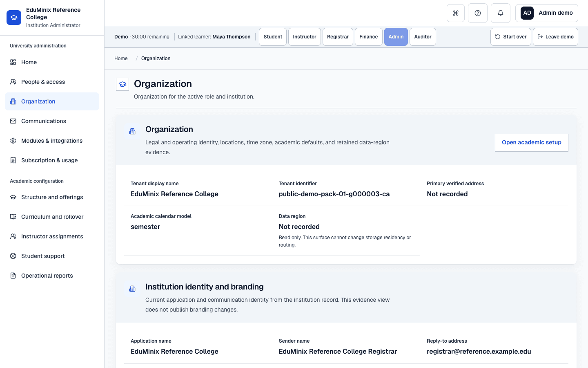Screen dimensions: 588x368
Task: Click the EduMinix Reference College Registrar sender name
Action: [x=338, y=352]
